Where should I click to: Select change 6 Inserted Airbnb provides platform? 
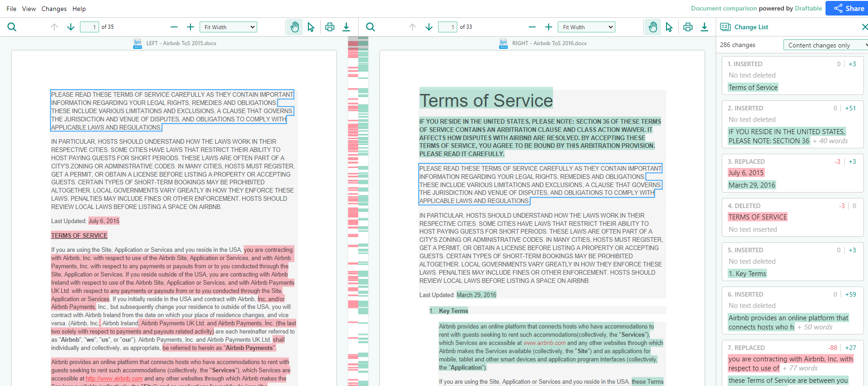[793, 310]
